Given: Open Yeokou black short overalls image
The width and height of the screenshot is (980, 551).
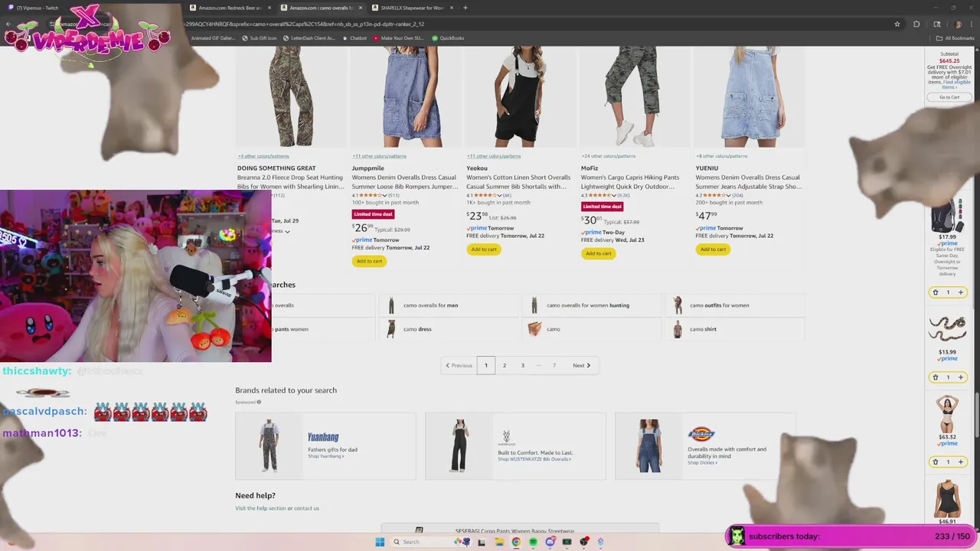Looking at the screenshot, I should click(x=521, y=96).
